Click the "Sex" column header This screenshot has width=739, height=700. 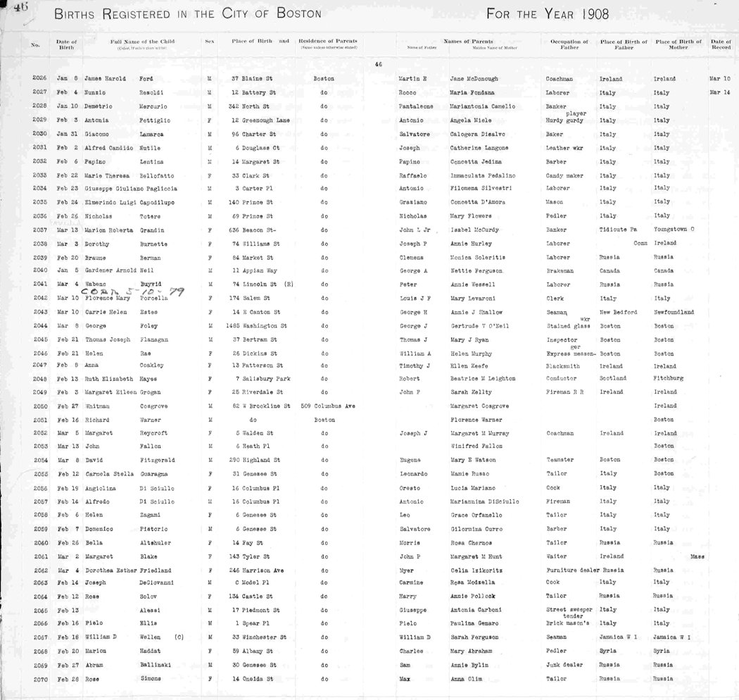[209, 42]
